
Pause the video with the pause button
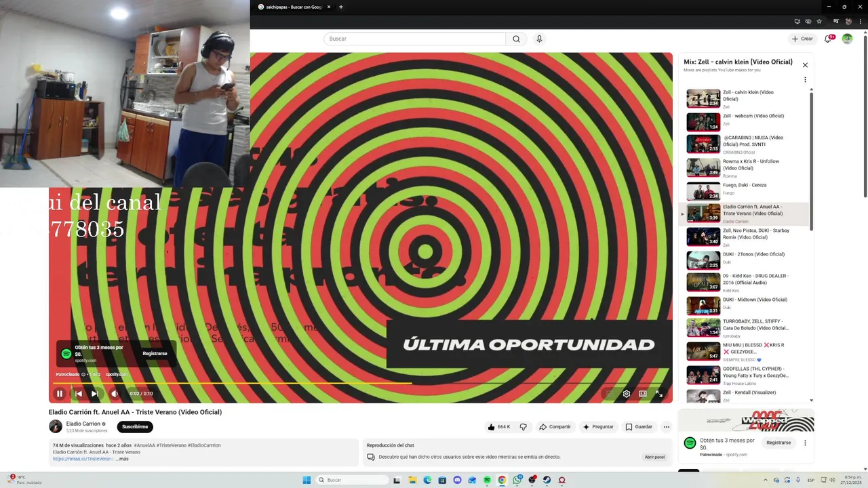(60, 394)
